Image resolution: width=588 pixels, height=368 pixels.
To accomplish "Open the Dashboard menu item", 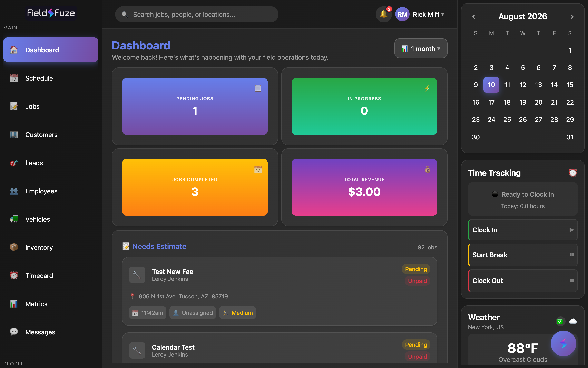I will click(51, 50).
